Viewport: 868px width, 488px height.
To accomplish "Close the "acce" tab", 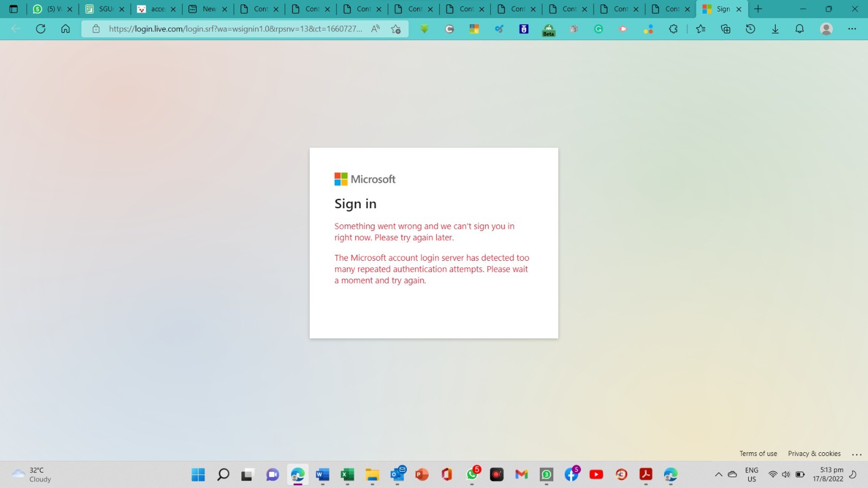I will 173,9.
